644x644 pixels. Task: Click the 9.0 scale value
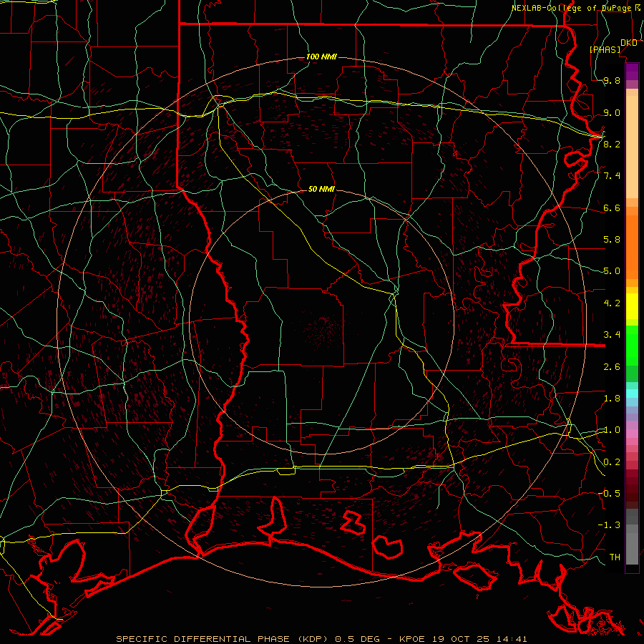tap(612, 112)
